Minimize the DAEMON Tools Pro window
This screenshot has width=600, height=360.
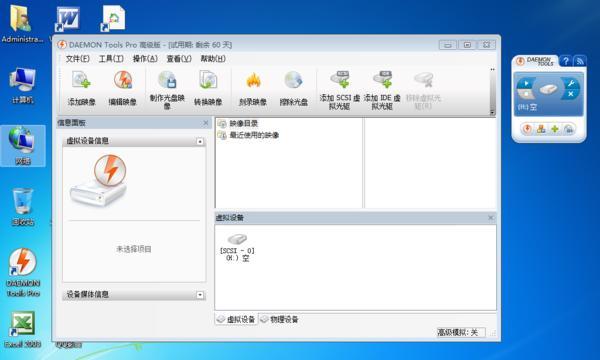pyautogui.click(x=448, y=45)
